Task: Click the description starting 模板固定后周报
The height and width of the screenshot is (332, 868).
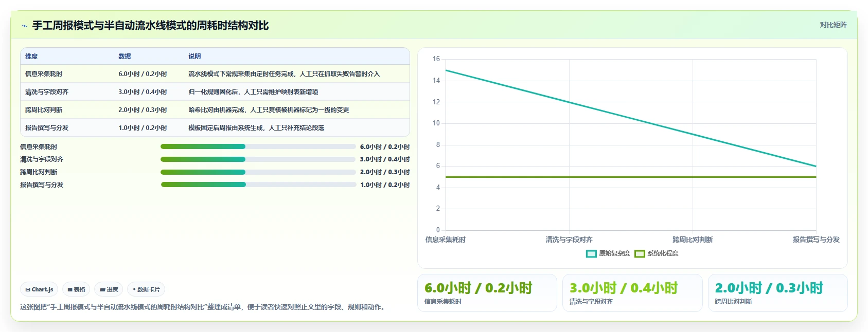Action: tap(256, 128)
